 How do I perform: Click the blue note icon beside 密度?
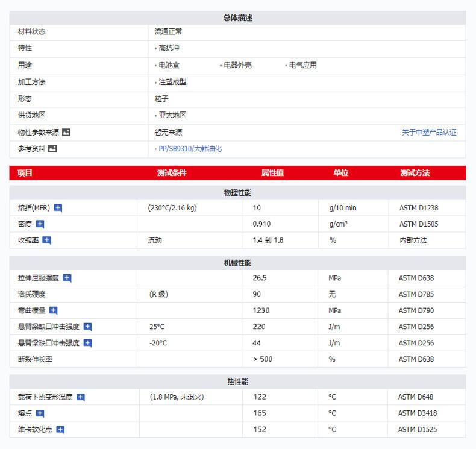click(40, 224)
